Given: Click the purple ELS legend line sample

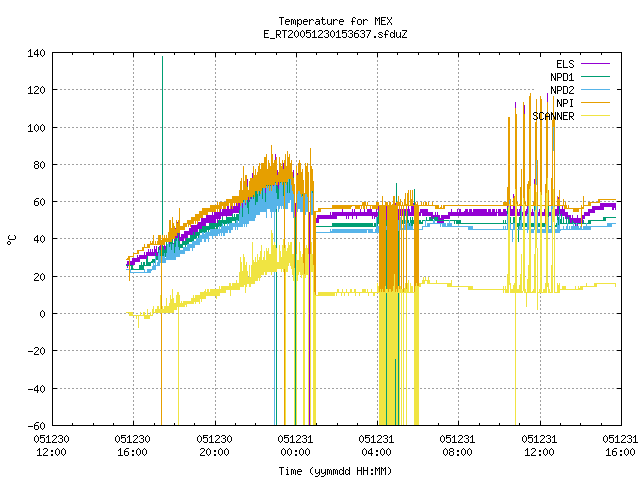Looking at the screenshot, I should click(x=596, y=64).
